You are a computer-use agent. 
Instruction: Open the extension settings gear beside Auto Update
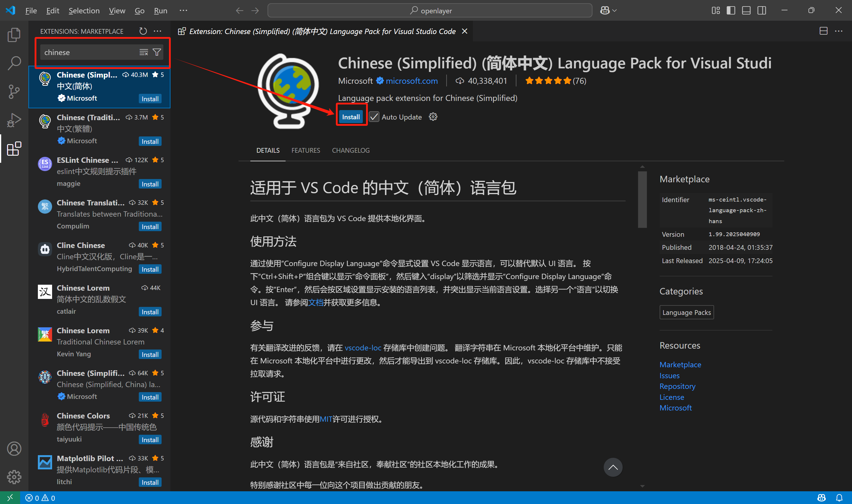click(433, 117)
